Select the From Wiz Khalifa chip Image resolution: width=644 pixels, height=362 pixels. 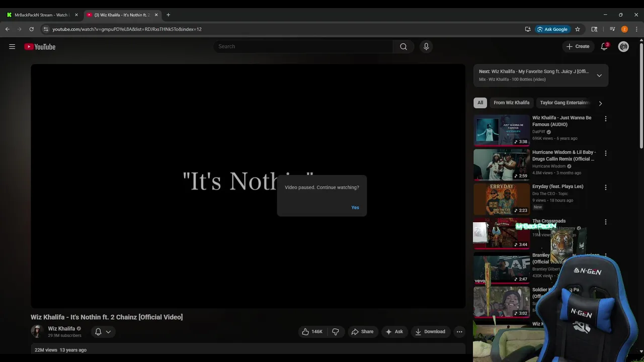click(512, 103)
